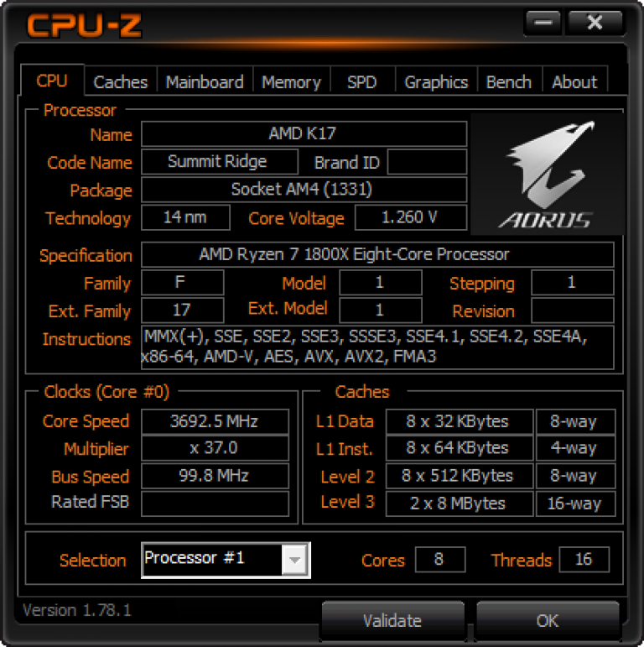The image size is (644, 647).
Task: Click the AORUS eagle logo
Action: pyautogui.click(x=547, y=175)
